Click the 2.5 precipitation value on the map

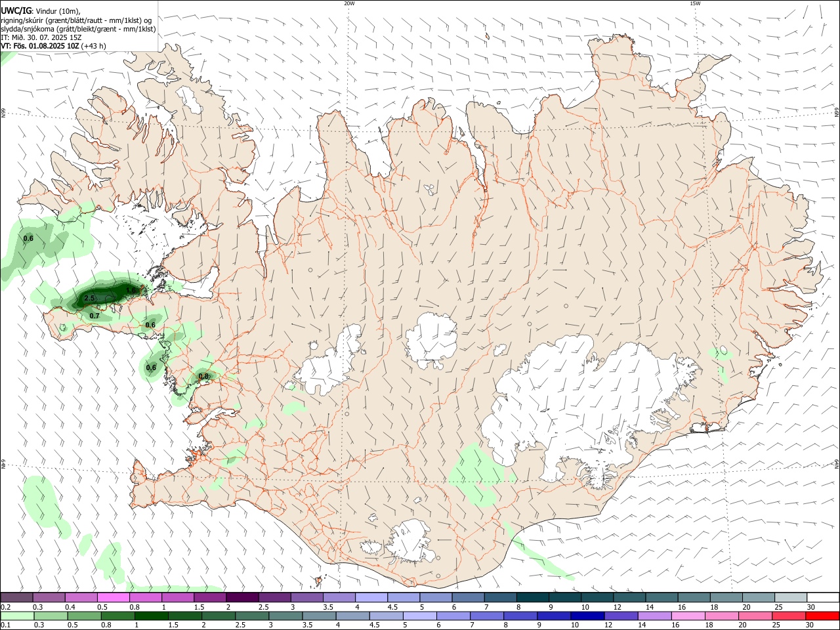click(90, 299)
